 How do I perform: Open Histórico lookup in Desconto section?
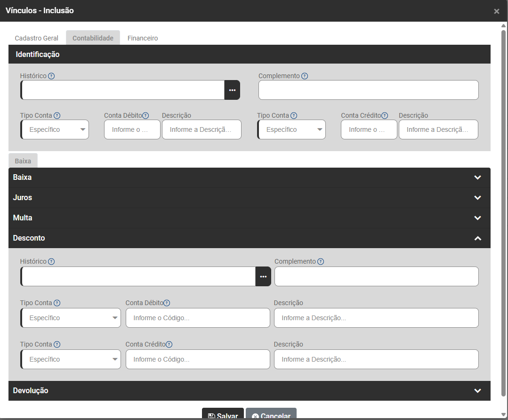click(263, 276)
